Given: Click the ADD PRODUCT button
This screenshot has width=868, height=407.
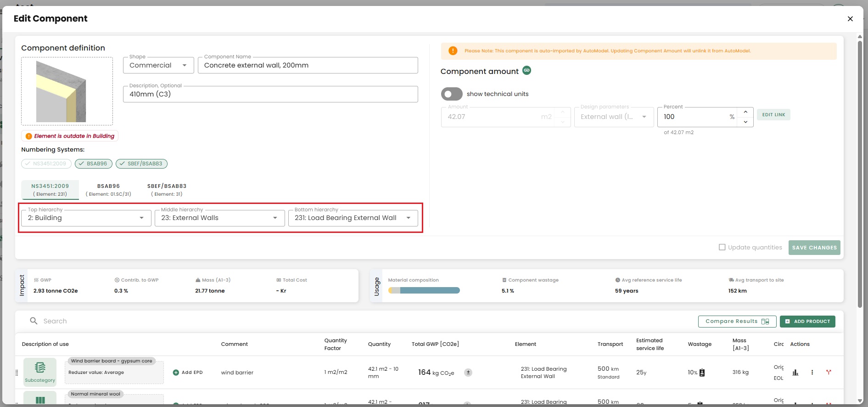Looking at the screenshot, I should coord(807,322).
